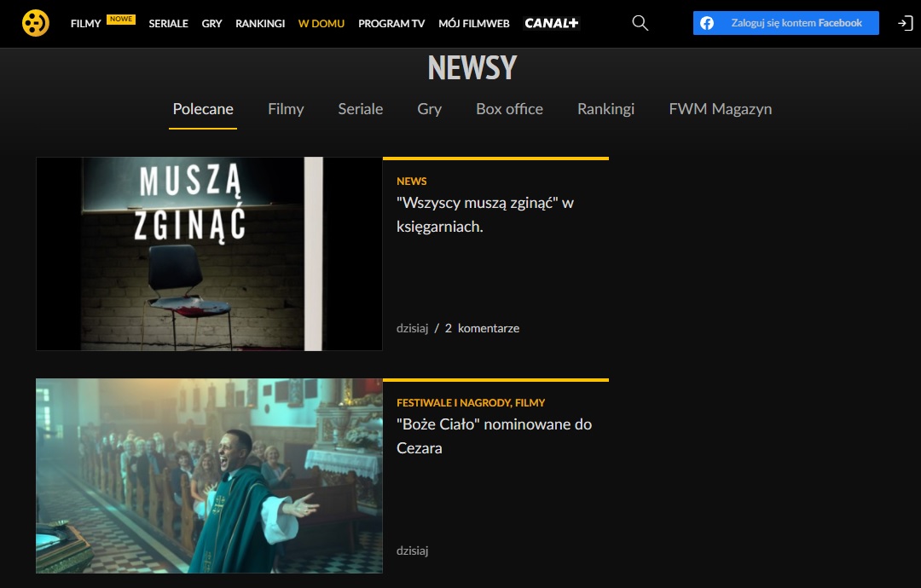Stay on the Polecane tab
Viewport: 921px width, 588px height.
pos(202,109)
